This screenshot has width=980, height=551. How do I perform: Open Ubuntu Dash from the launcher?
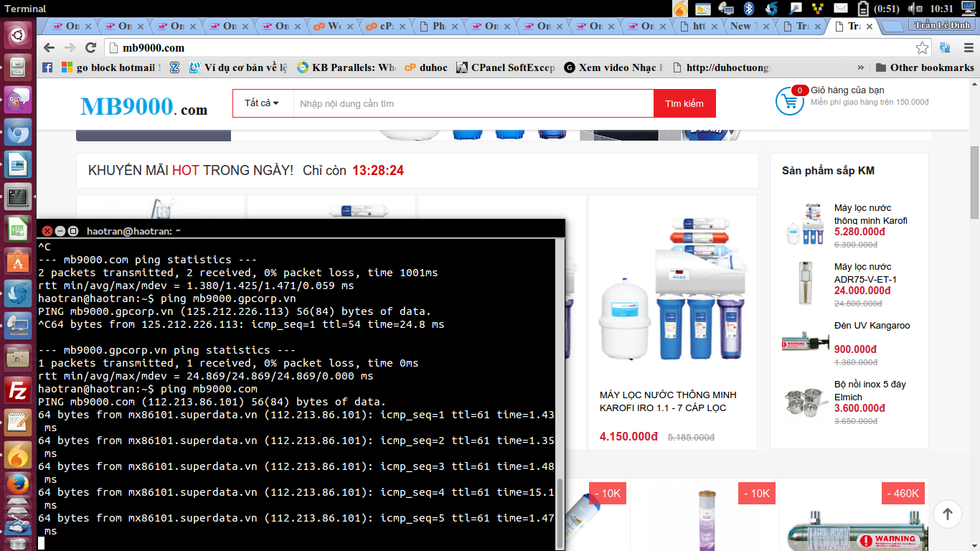[18, 35]
